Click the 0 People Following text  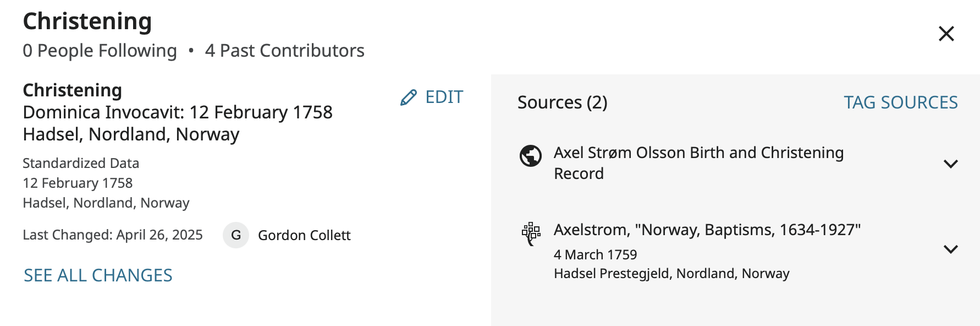click(x=100, y=51)
